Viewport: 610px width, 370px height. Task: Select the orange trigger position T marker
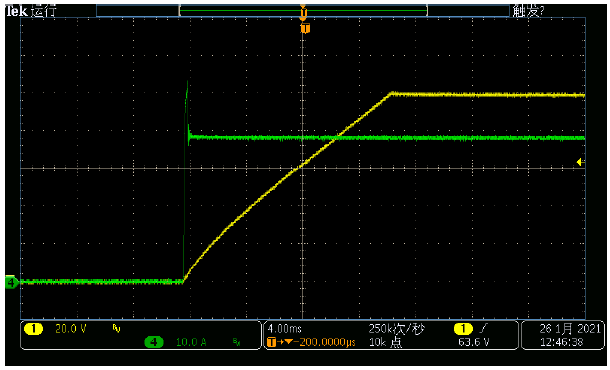(x=305, y=28)
